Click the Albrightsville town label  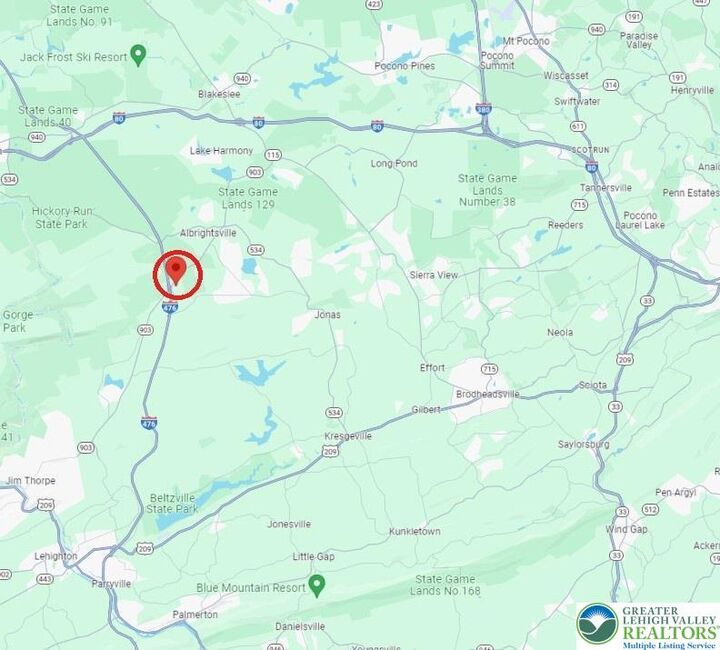[208, 233]
